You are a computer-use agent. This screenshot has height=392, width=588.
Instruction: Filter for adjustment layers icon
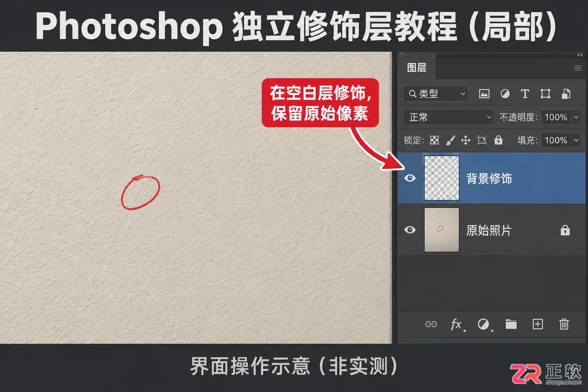pyautogui.click(x=505, y=94)
